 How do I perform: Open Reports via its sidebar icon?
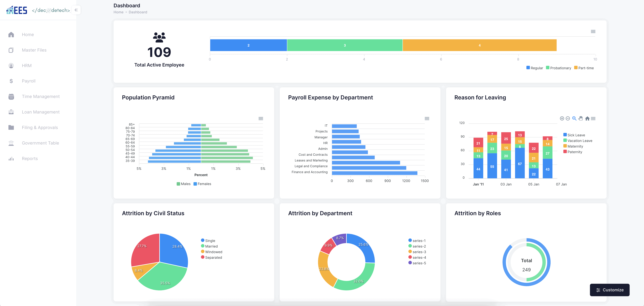[x=11, y=158]
